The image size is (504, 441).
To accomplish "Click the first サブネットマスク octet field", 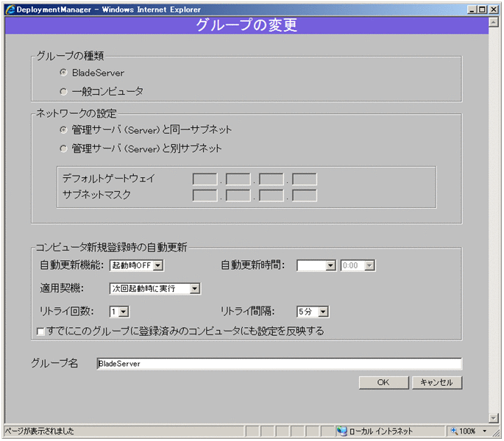I will (205, 196).
